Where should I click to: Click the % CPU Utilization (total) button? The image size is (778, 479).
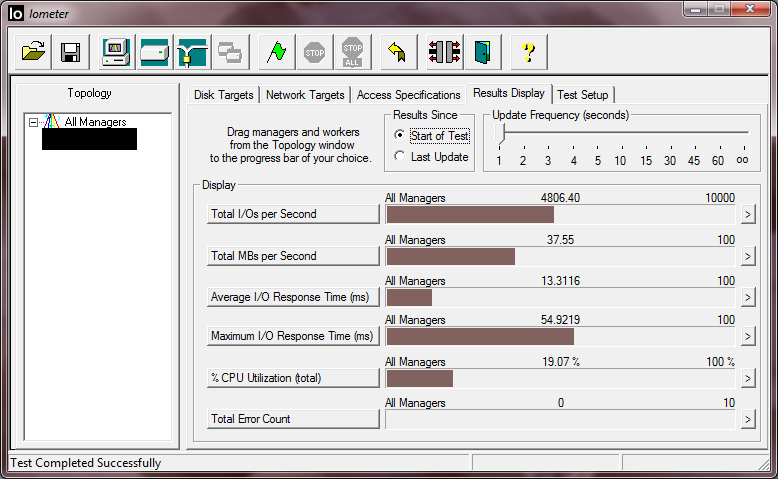click(293, 378)
